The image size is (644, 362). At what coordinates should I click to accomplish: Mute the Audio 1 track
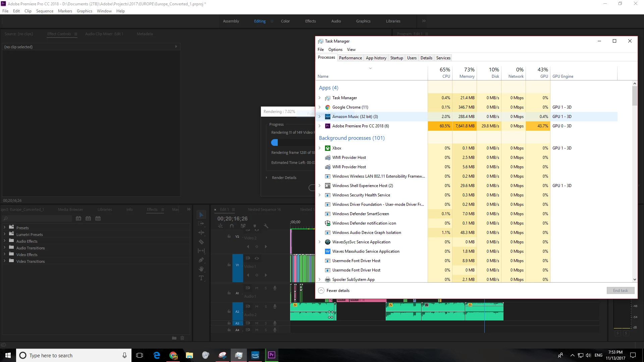257,288
